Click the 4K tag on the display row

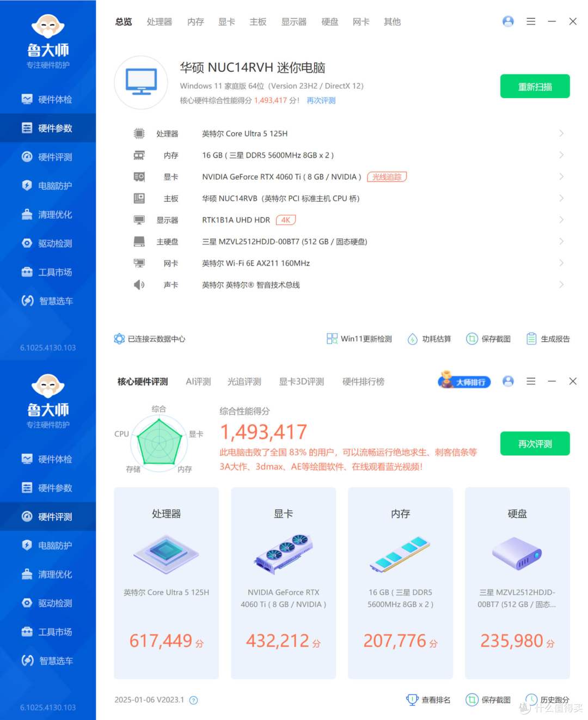point(286,220)
